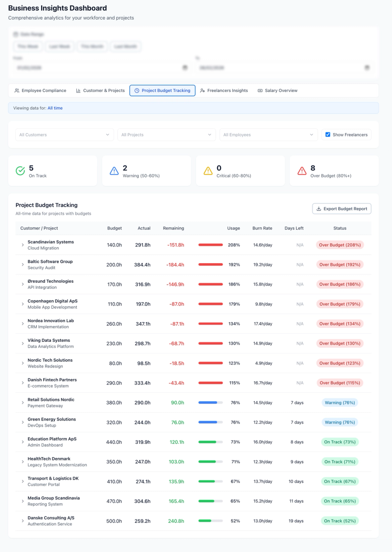Expand the Viking Data Systems row
Viewport: 392px width, 552px height.
tap(23, 343)
